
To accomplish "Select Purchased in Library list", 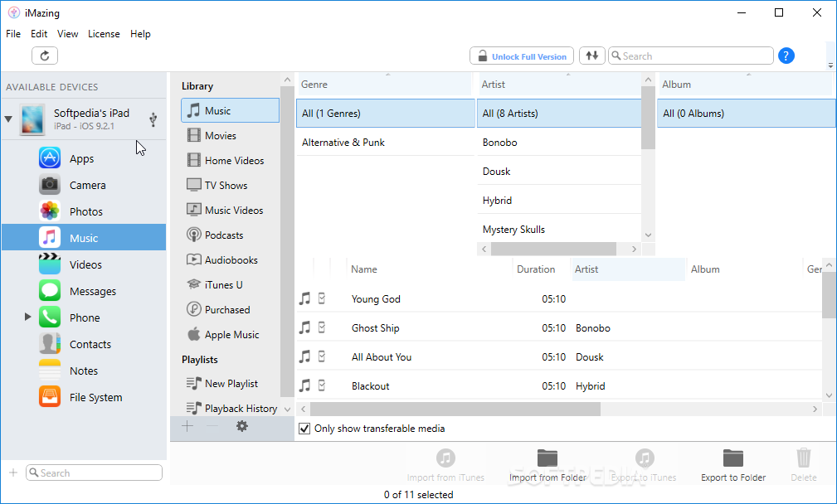I will (x=230, y=310).
